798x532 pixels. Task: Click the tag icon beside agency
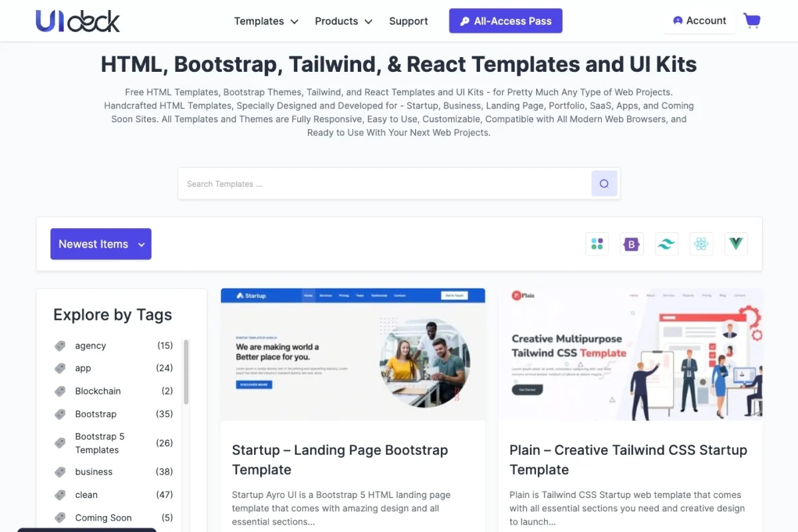(60, 346)
